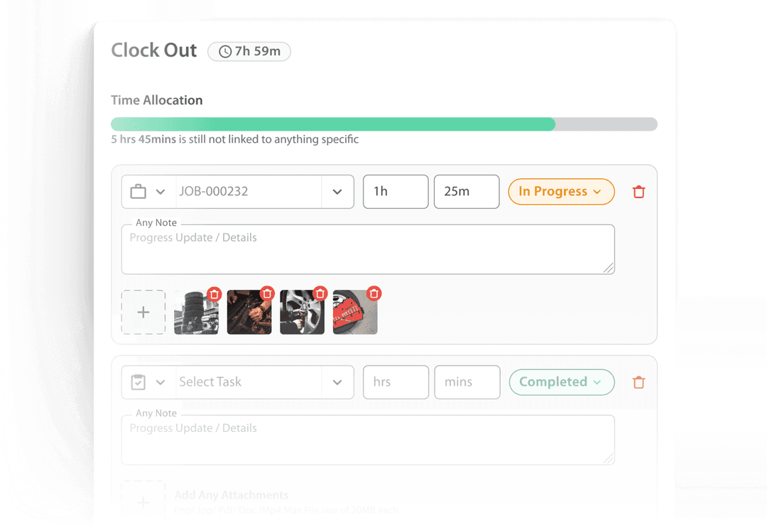Open the stacked tires photo thumbnail

(196, 313)
